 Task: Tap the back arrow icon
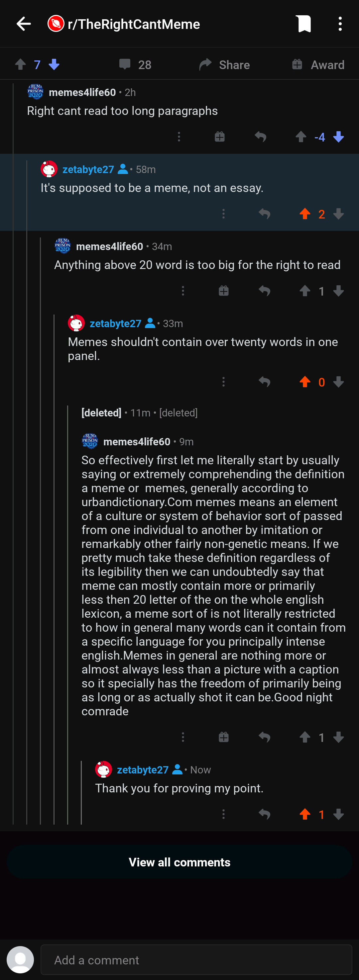click(x=24, y=24)
